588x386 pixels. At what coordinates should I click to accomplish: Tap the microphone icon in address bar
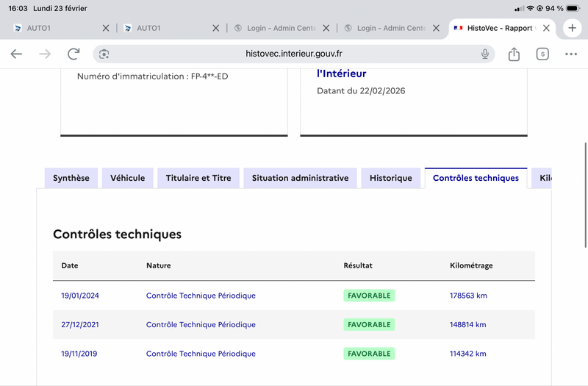coord(485,54)
